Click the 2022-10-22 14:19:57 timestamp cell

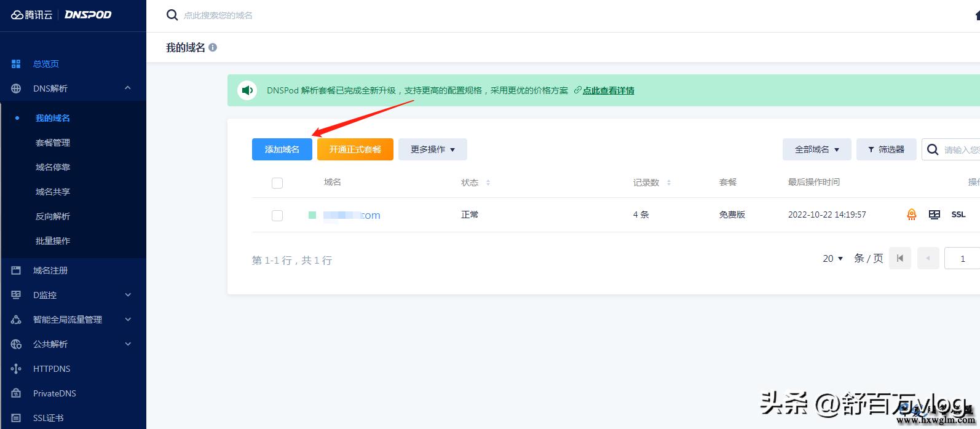(x=827, y=214)
